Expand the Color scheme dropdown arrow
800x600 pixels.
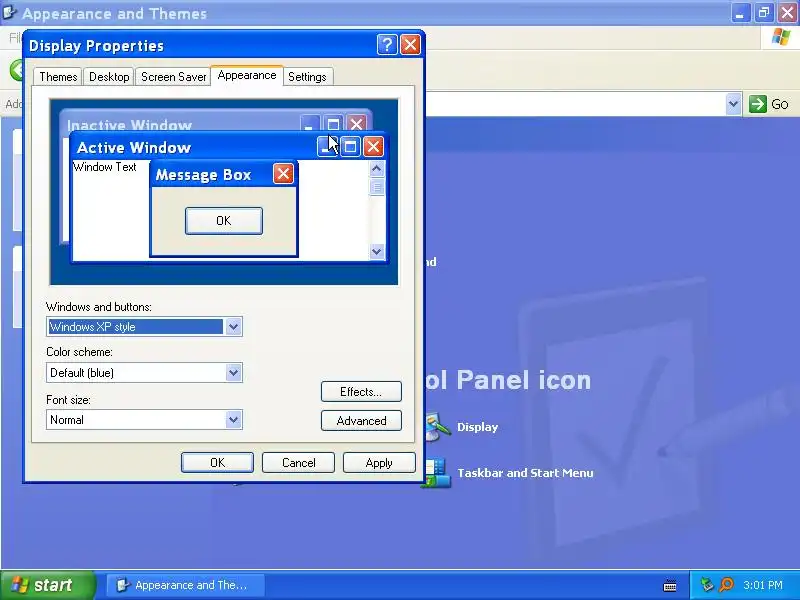tap(233, 372)
